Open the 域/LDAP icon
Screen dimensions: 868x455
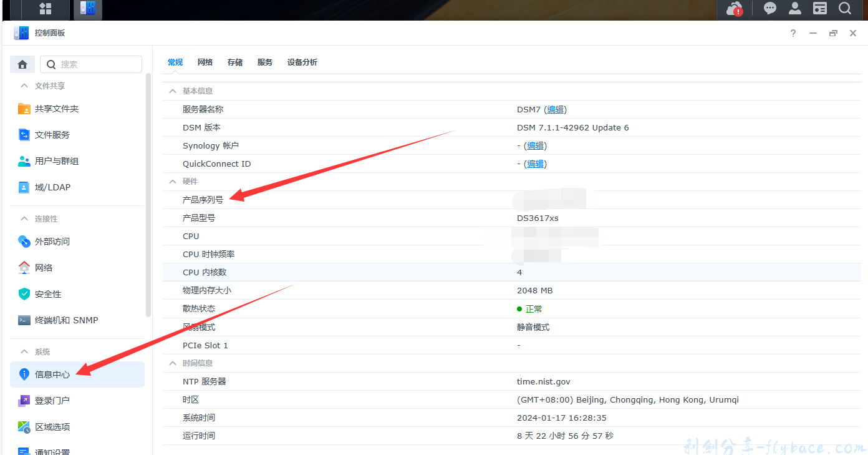(24, 187)
